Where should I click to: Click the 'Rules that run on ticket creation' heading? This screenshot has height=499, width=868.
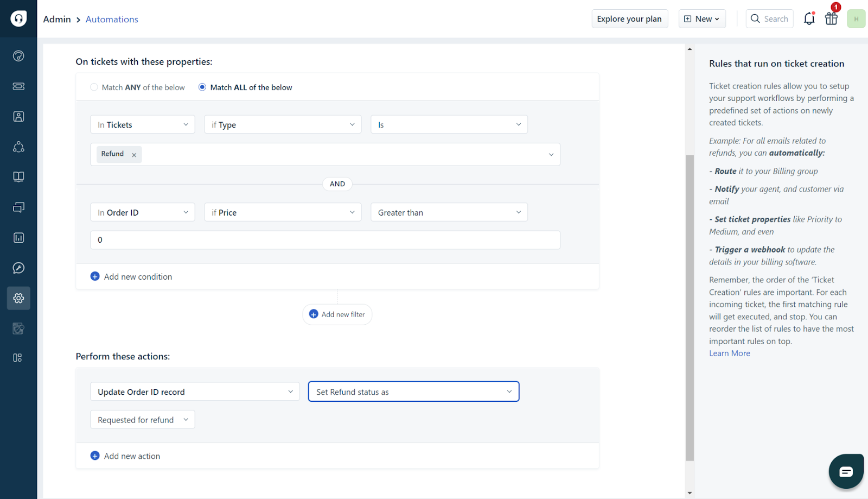pos(776,64)
